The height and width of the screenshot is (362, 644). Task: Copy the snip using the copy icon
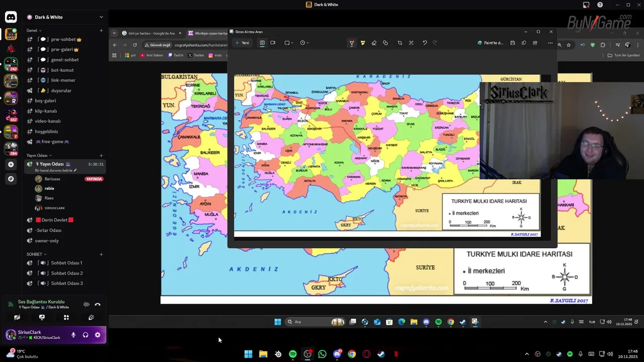[x=524, y=43]
